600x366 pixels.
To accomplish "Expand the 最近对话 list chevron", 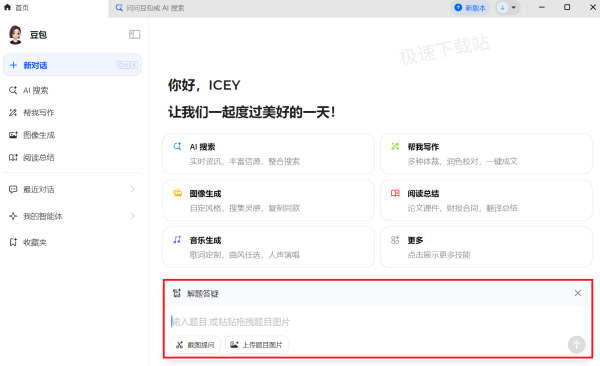I will [132, 189].
